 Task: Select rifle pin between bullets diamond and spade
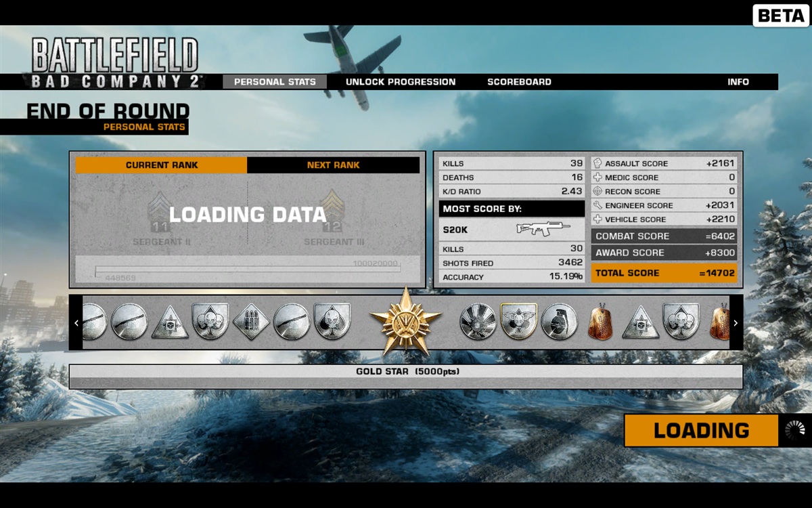(x=292, y=322)
